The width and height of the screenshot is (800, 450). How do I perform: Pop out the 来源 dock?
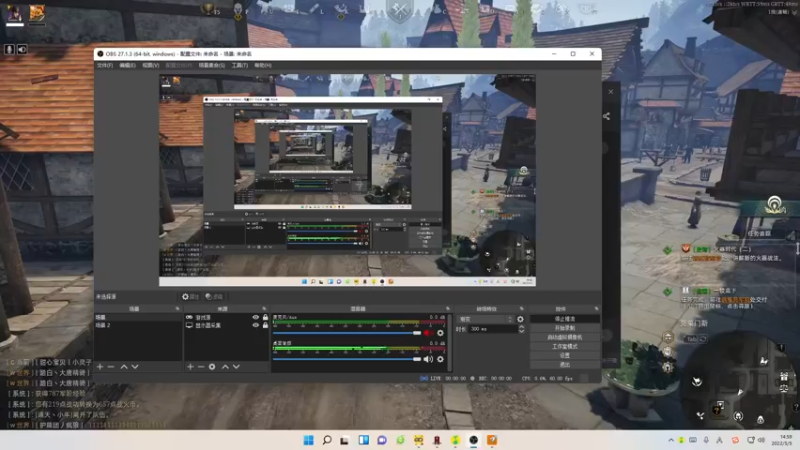point(264,309)
